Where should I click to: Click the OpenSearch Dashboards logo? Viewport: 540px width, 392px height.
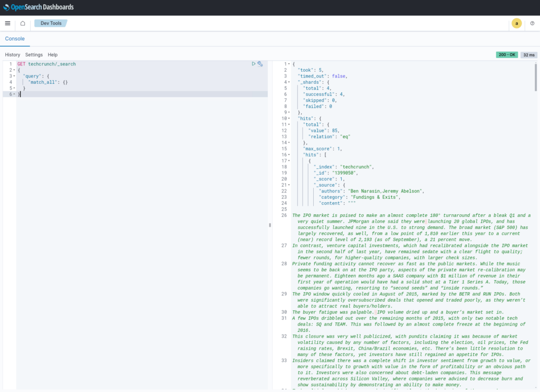pos(38,7)
